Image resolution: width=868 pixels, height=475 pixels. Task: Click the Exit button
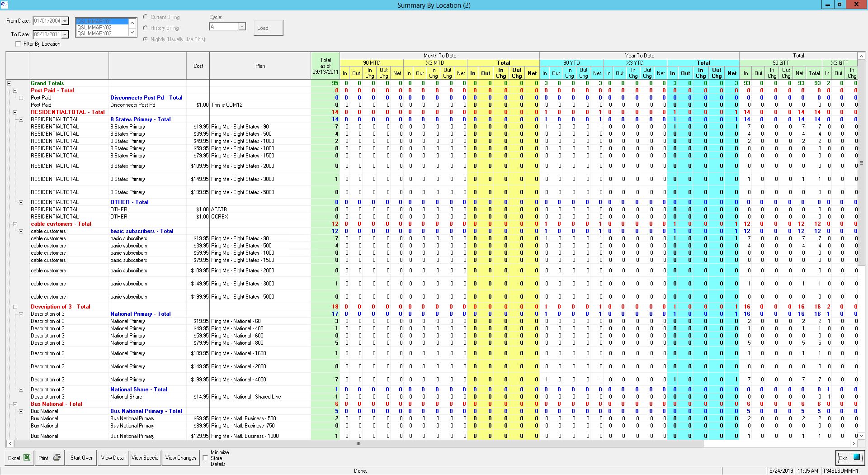[x=849, y=458]
